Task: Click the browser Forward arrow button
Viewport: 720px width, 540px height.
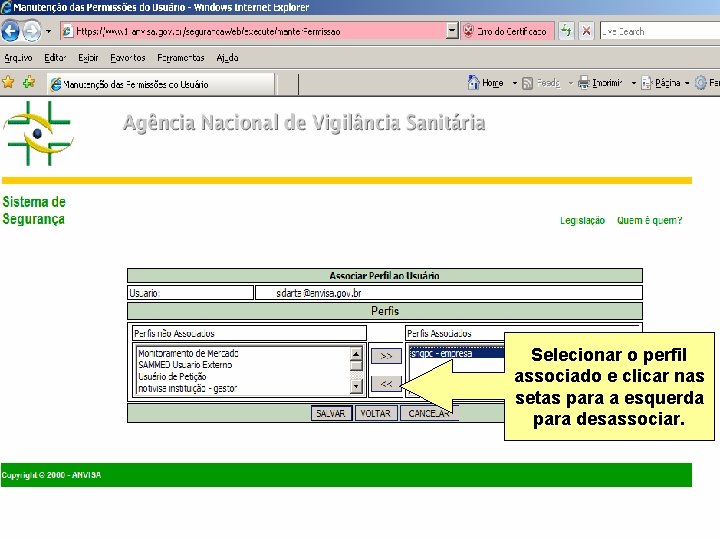Action: [32, 31]
